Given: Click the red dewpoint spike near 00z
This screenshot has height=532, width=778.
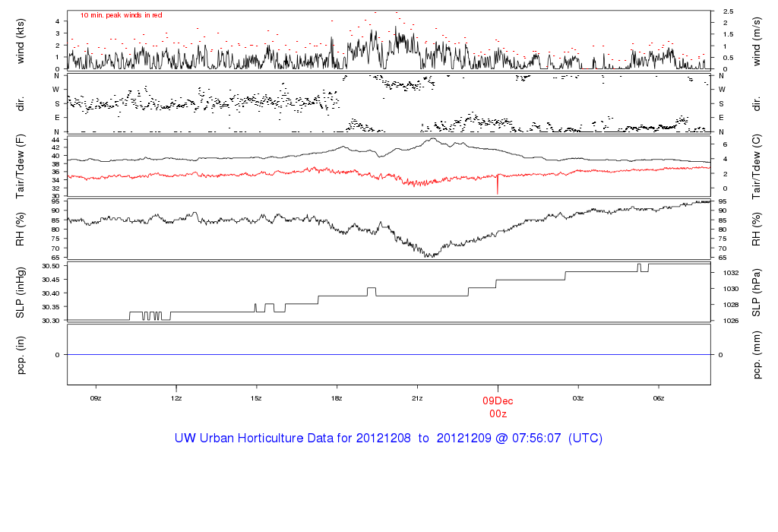Looking at the screenshot, I should point(498,185).
